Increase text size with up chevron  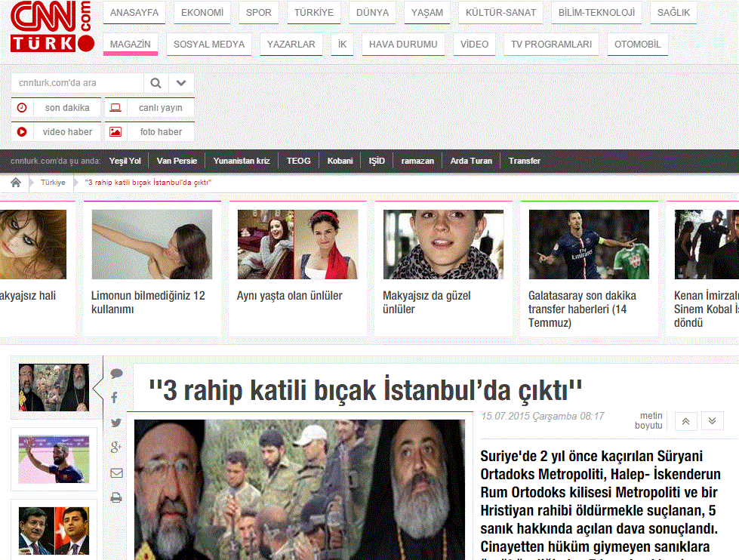[x=685, y=421]
